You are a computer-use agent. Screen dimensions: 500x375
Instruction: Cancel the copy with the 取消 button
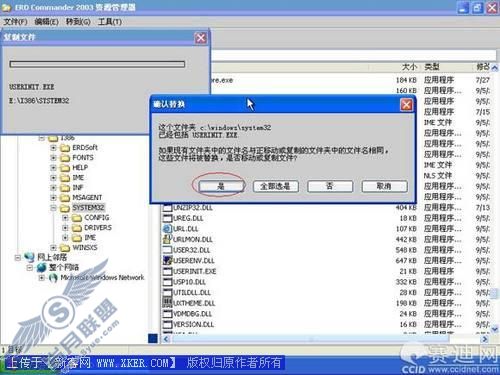384,186
